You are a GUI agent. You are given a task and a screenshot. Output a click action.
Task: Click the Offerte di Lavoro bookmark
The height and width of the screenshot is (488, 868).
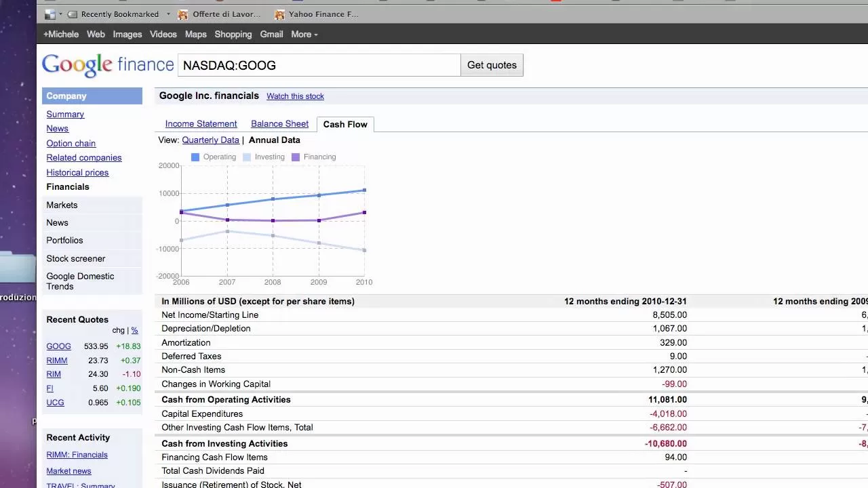coord(219,14)
